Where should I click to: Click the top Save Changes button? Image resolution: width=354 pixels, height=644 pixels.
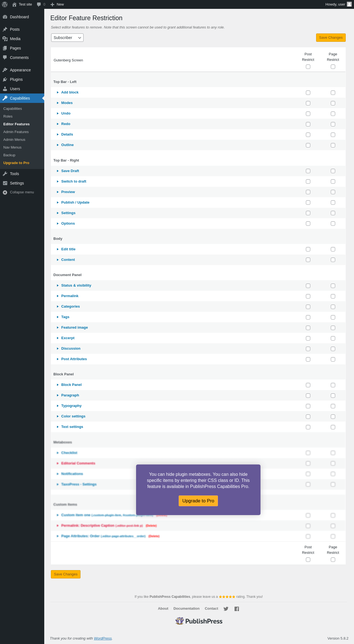331,38
